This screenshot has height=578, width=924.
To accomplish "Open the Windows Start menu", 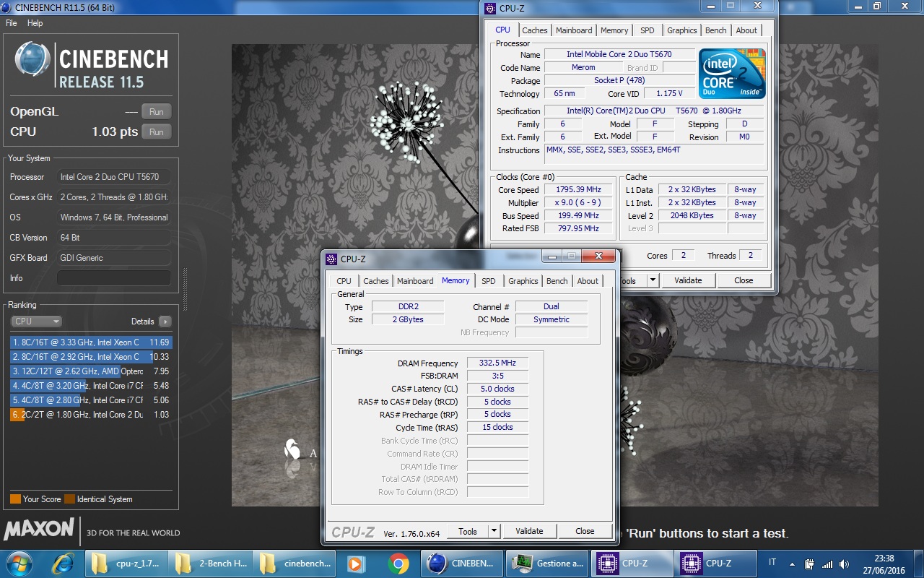I will tap(19, 563).
